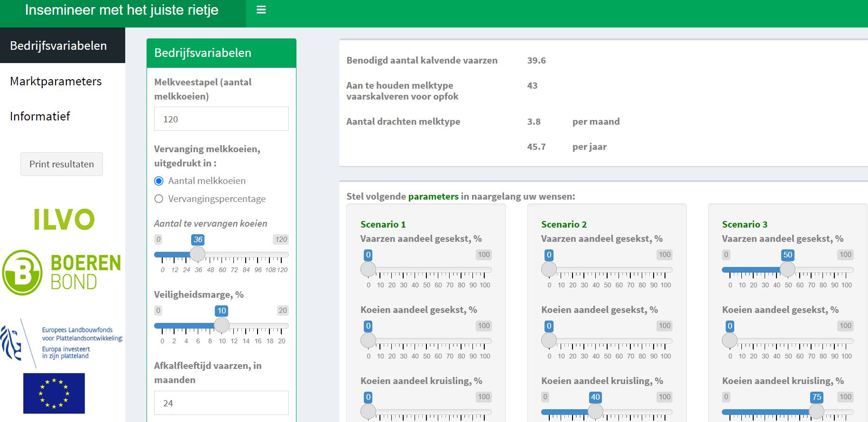Viewport: 868px width, 422px height.
Task: Click Scenario 2 Vaarzen aandeel gesekst slider handle
Action: [549, 269]
